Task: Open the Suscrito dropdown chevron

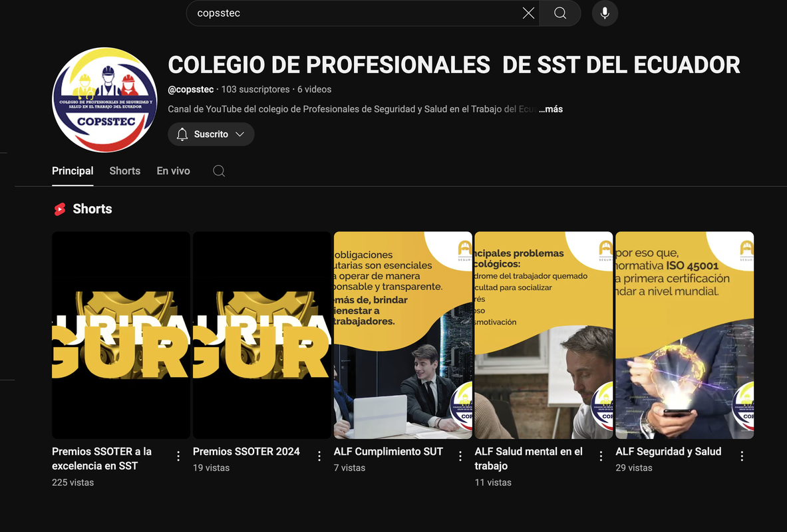Action: coord(240,134)
